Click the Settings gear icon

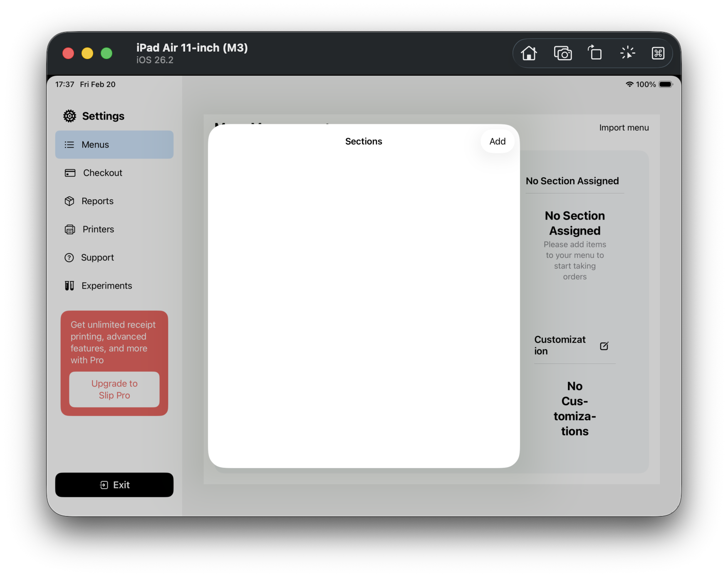(x=69, y=116)
